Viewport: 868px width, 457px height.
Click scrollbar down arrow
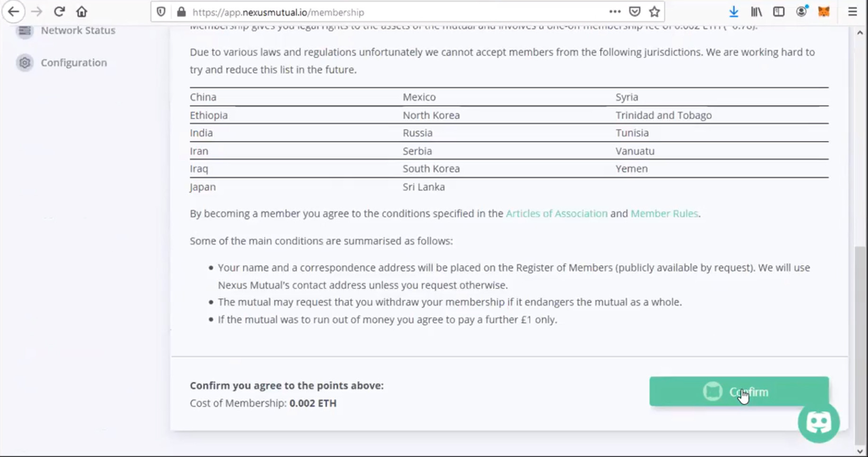860,451
